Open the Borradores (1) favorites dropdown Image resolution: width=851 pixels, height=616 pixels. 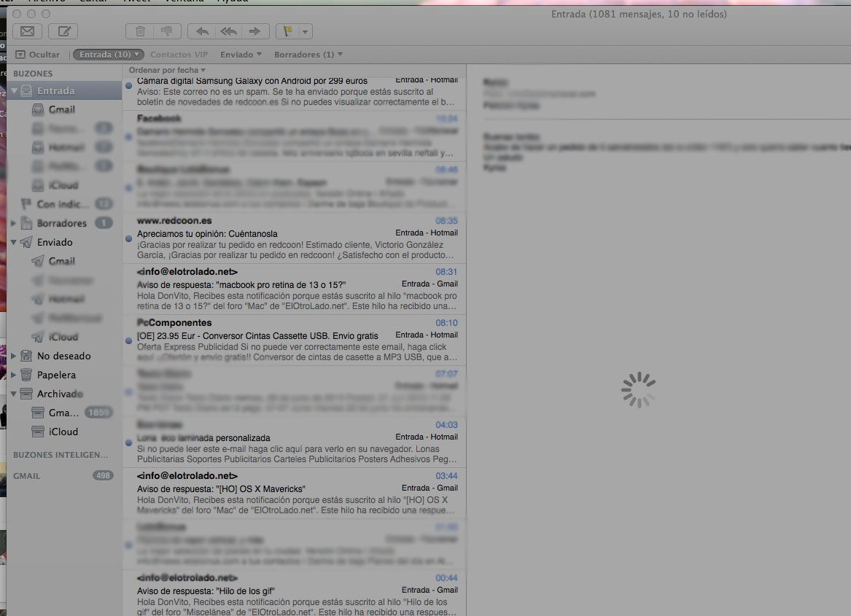(x=308, y=54)
